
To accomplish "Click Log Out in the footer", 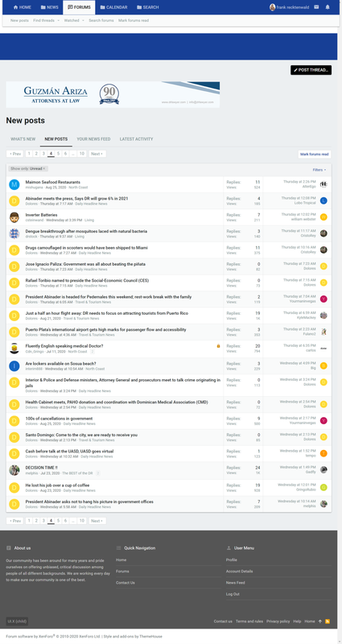I will 233,594.
